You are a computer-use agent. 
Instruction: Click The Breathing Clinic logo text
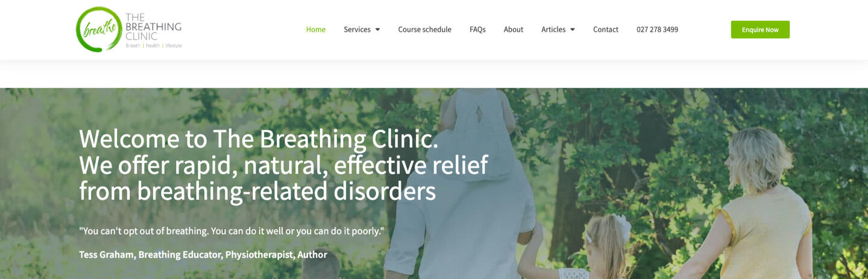click(x=154, y=27)
